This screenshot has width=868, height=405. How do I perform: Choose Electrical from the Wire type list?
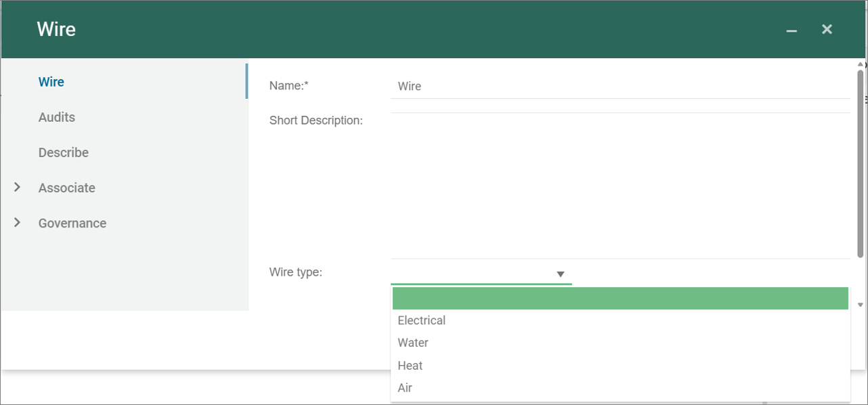422,320
